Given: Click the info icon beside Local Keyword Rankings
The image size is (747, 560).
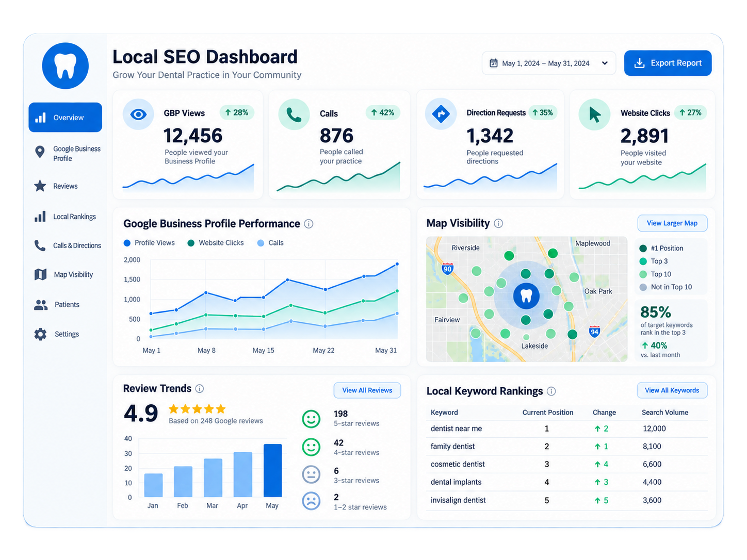Looking at the screenshot, I should coord(551,391).
